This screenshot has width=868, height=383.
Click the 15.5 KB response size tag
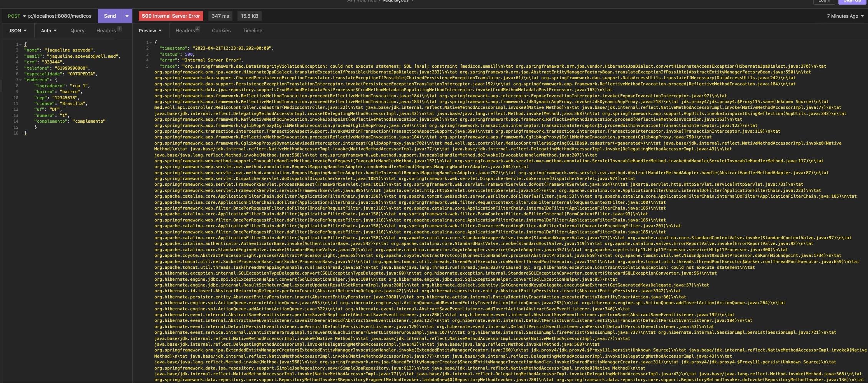[249, 16]
